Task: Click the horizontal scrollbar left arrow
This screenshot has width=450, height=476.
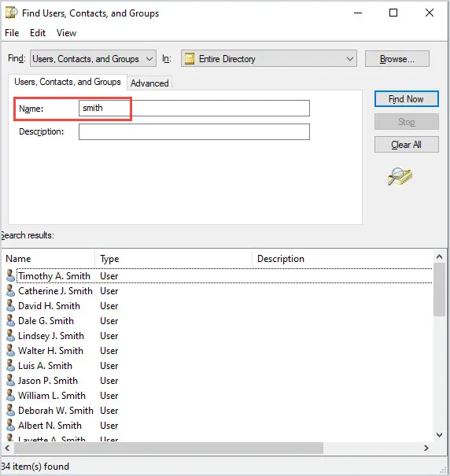Action: coord(7,448)
